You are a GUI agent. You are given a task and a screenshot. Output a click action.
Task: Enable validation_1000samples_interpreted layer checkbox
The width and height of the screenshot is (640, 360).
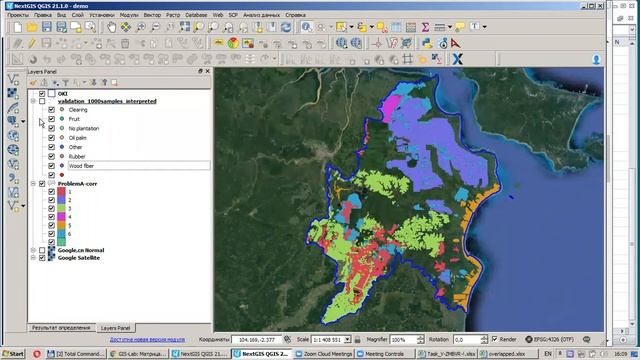(x=42, y=101)
